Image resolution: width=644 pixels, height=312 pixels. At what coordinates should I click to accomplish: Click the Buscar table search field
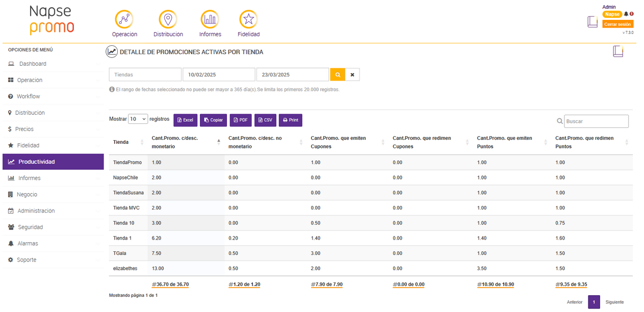pyautogui.click(x=596, y=121)
